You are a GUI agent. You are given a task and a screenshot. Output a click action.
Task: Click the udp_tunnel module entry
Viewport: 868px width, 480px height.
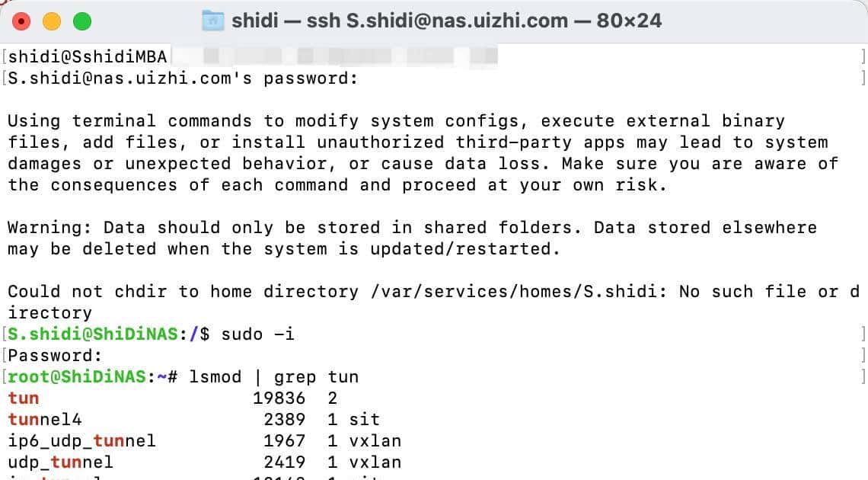point(61,462)
